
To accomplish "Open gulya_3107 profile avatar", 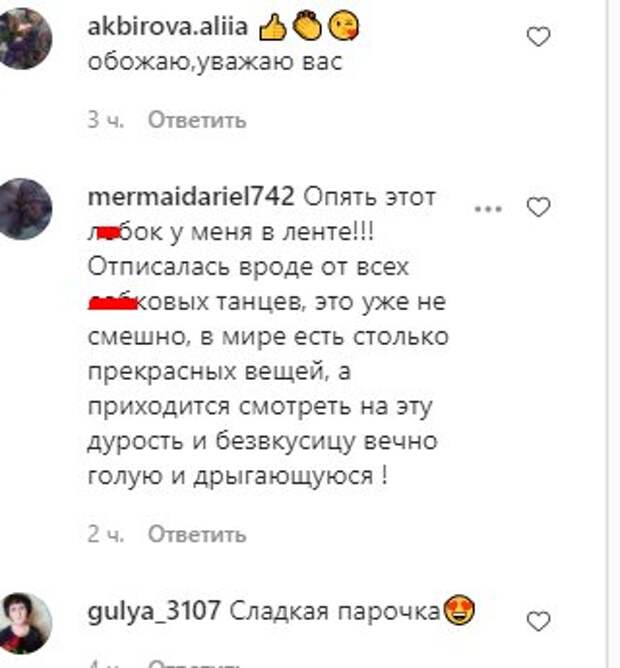I will [x=24, y=623].
